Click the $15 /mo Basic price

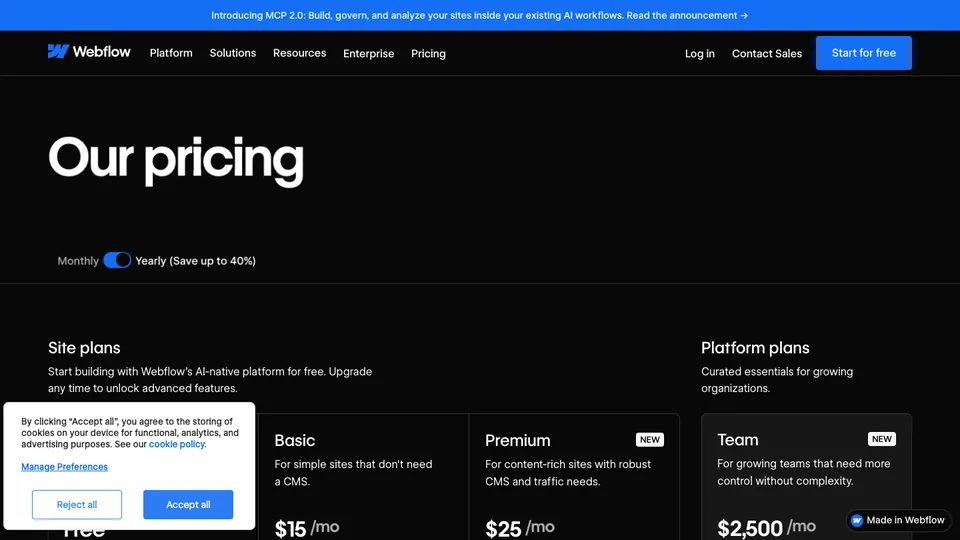307,528
